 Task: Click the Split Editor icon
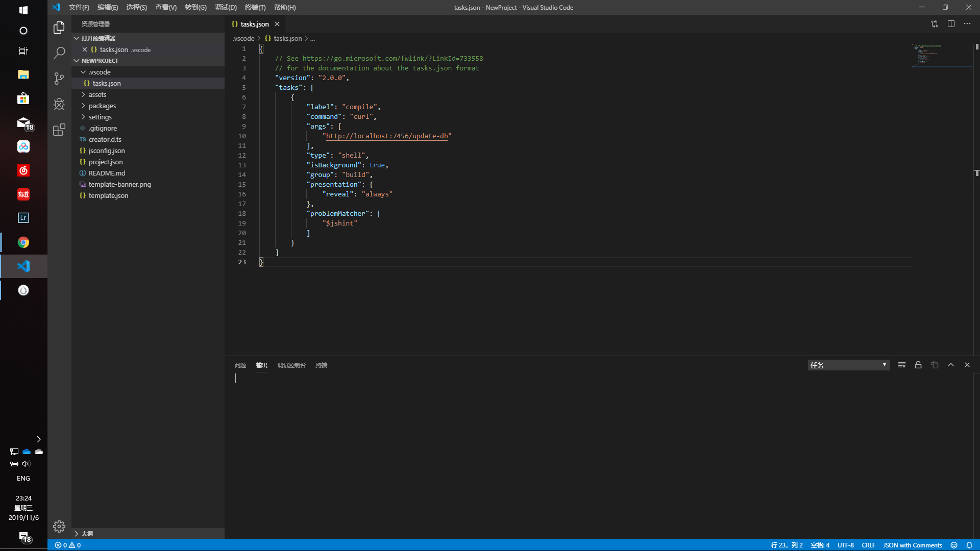pyautogui.click(x=951, y=24)
